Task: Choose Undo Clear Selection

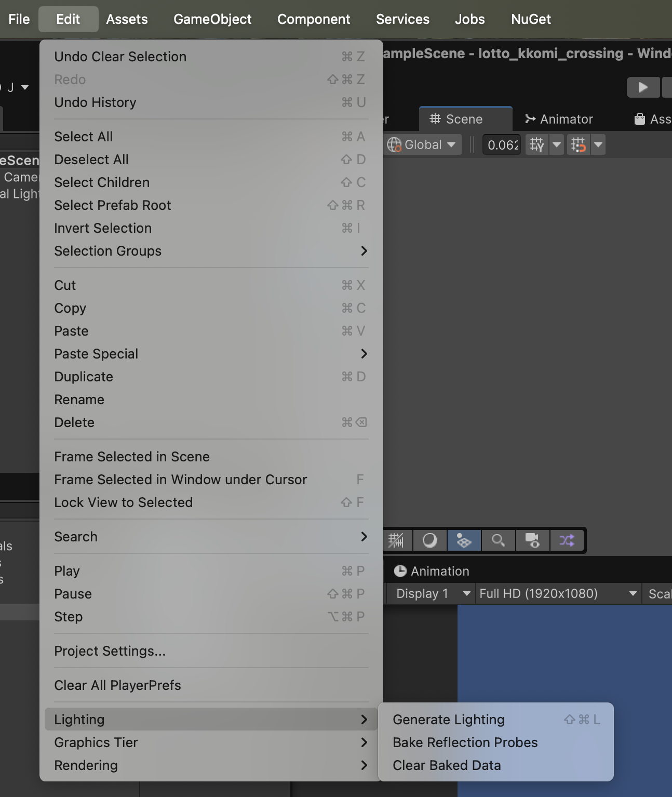Action: click(x=211, y=57)
